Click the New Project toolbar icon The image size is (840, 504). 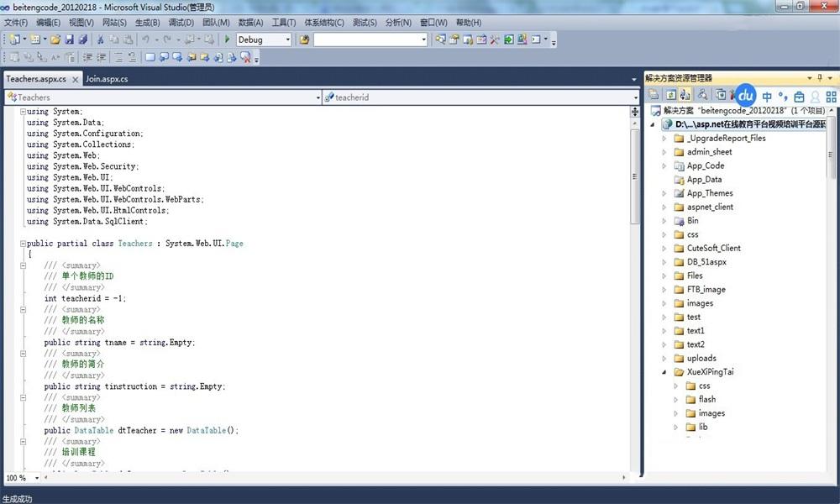[14, 39]
